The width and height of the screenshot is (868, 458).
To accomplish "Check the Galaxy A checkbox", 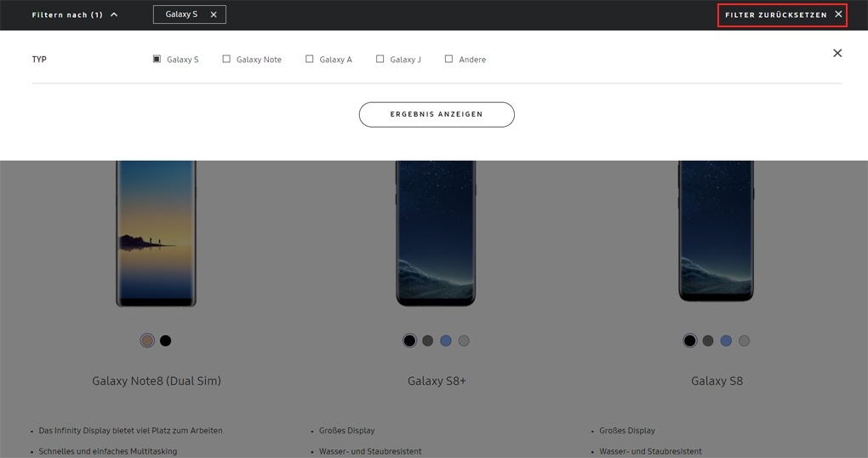I will coord(310,59).
